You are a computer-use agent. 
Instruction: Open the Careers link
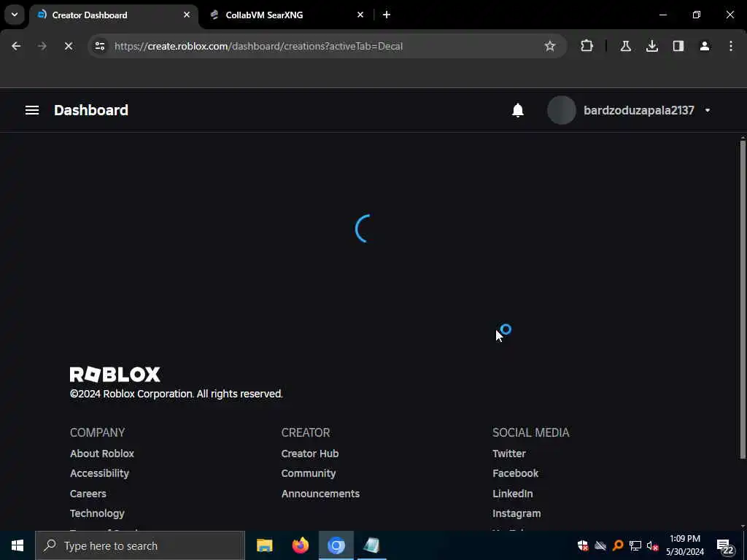tap(88, 494)
